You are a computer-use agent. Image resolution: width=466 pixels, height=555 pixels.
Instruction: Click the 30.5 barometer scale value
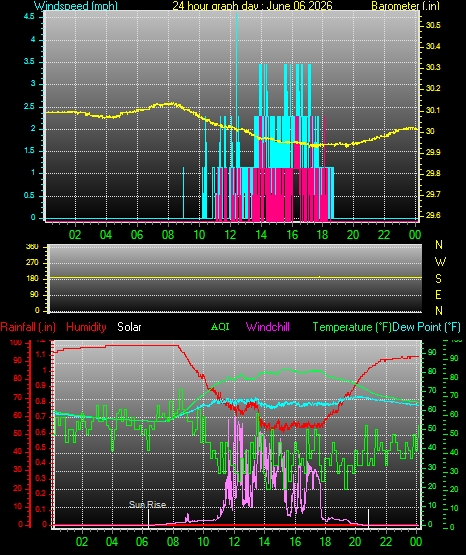click(x=433, y=25)
